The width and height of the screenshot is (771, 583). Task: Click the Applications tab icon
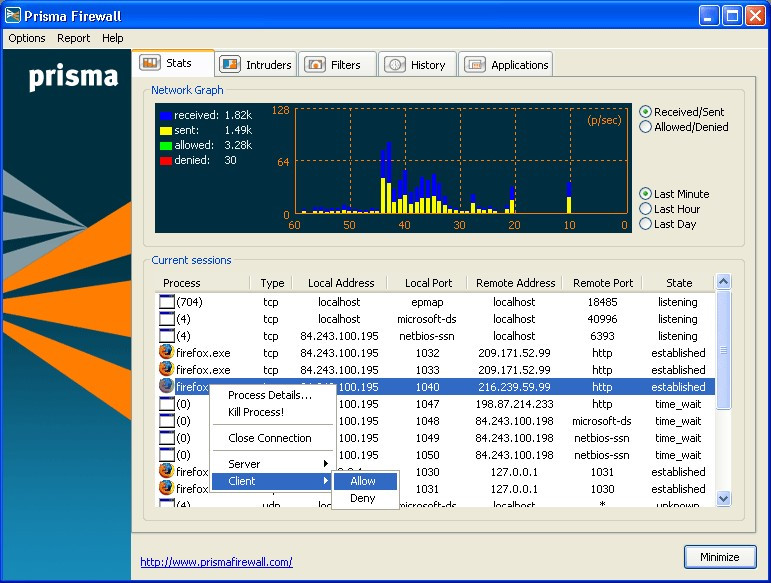point(474,65)
